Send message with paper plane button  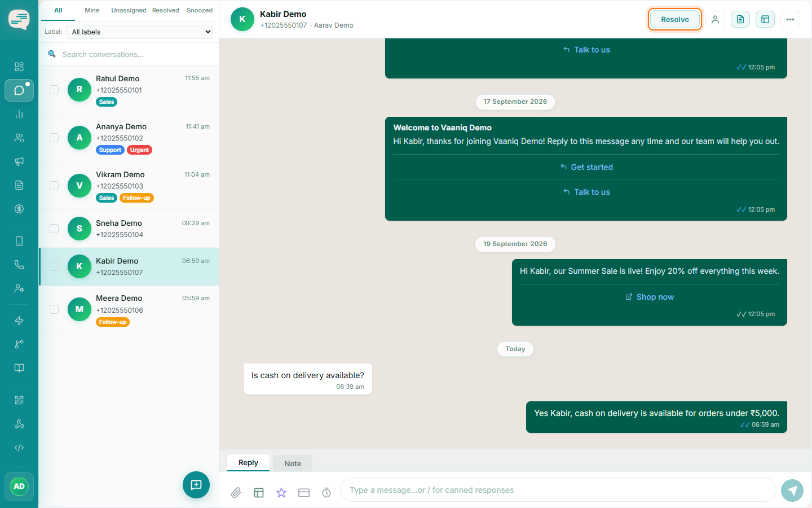click(792, 490)
